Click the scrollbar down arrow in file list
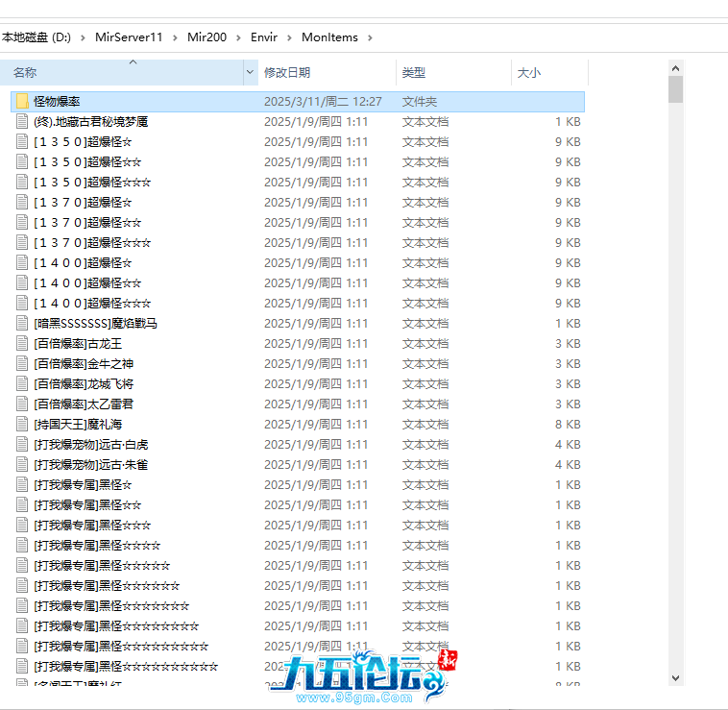728x710 pixels. point(675,677)
